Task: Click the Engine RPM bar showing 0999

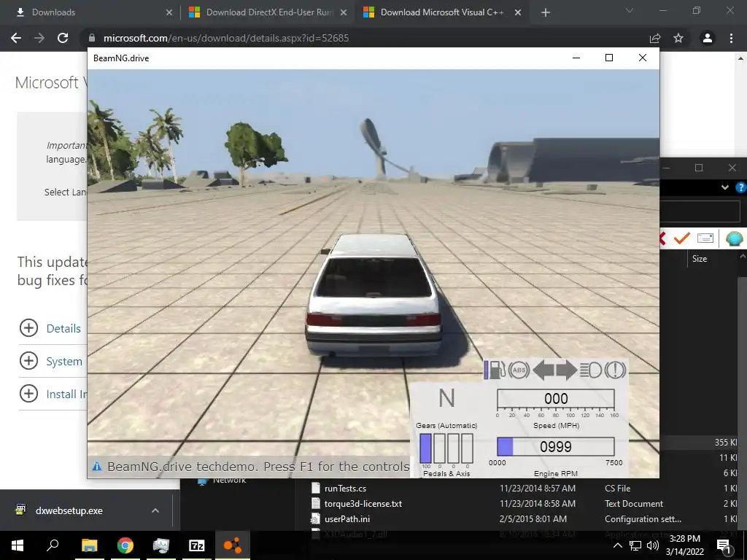Action: point(555,447)
